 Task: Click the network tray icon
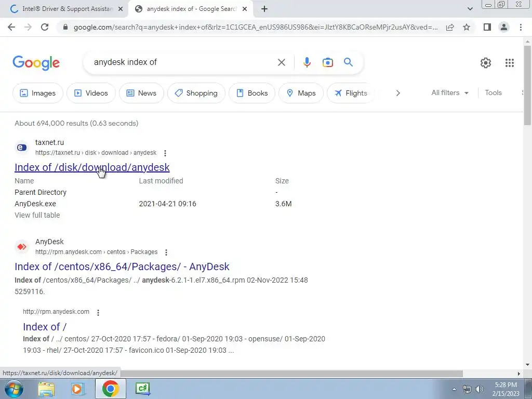pos(467,389)
